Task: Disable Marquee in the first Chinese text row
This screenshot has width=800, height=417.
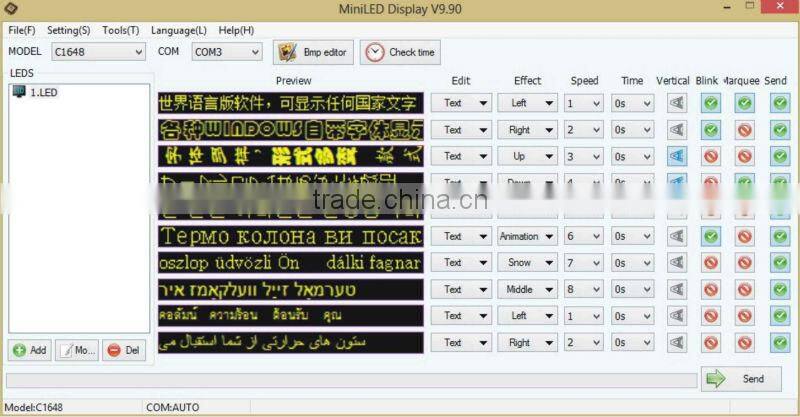Action: click(745, 103)
